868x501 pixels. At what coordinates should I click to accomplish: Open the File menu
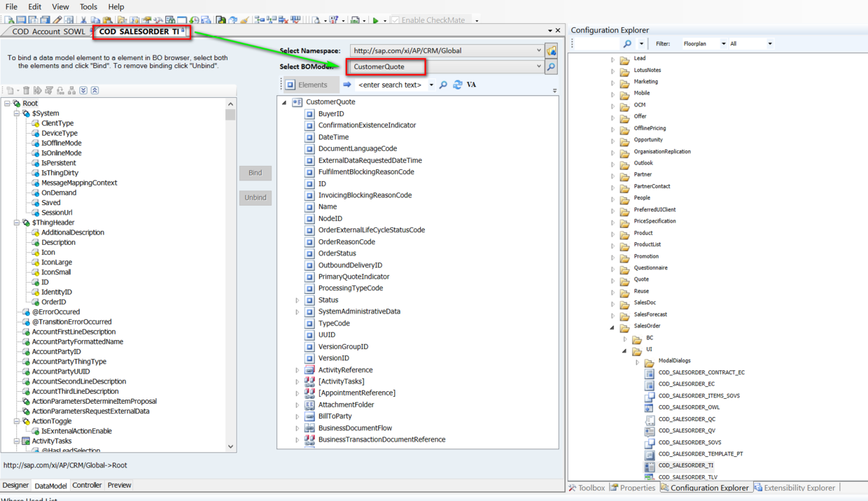pos(12,6)
